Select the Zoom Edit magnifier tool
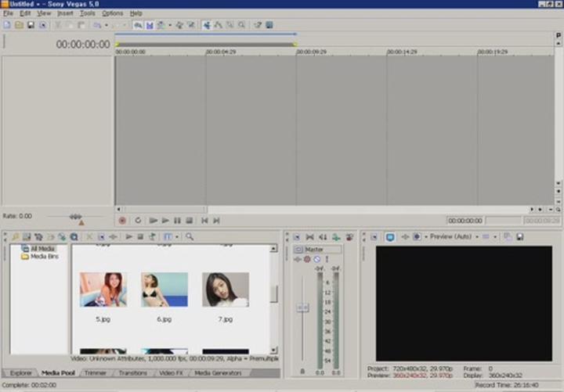 (242, 25)
